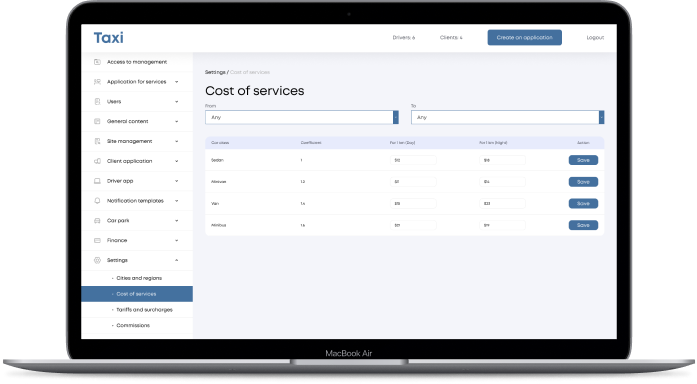Click the Taxi logo
The width and height of the screenshot is (697, 384).
108,38
